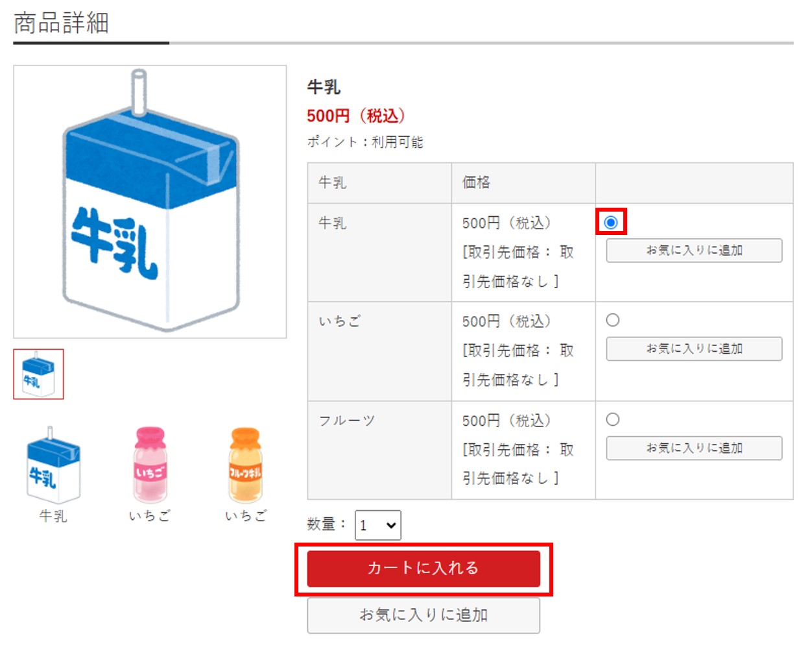The width and height of the screenshot is (812, 651).
Task: Add 牛乳 variant to favorites
Action: pos(694,251)
